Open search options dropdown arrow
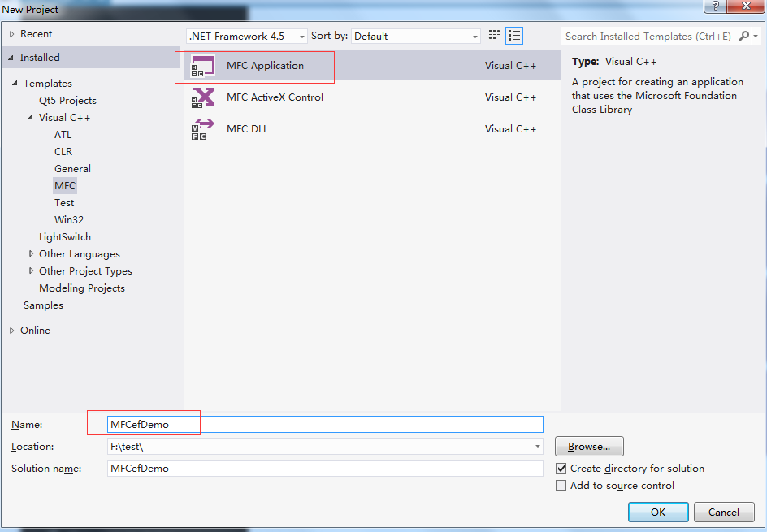Screen dimensions: 767x532 click(756, 37)
